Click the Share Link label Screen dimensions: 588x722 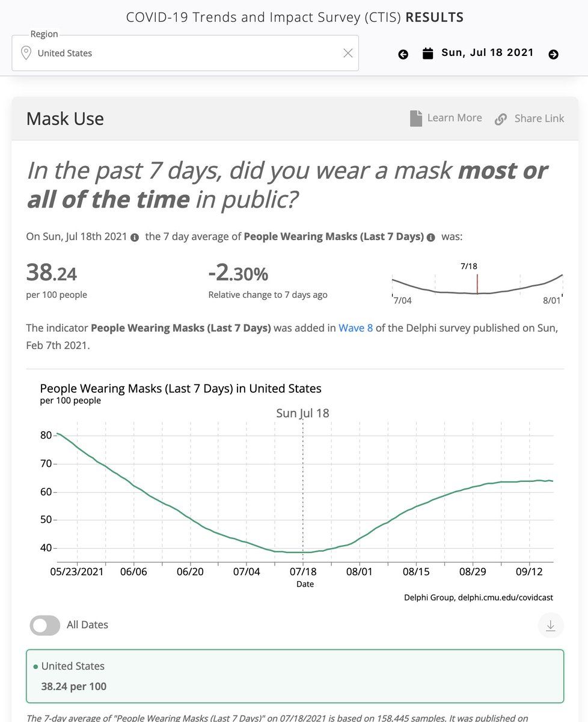pos(539,119)
